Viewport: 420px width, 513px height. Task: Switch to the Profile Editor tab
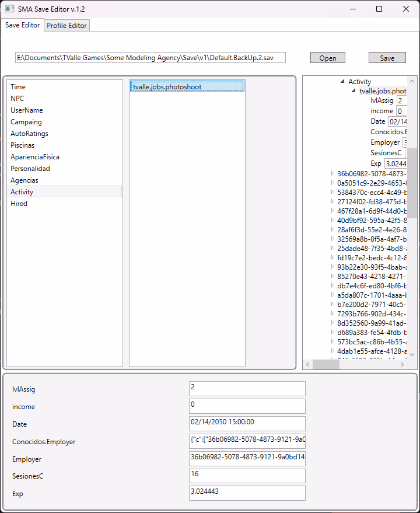(67, 26)
